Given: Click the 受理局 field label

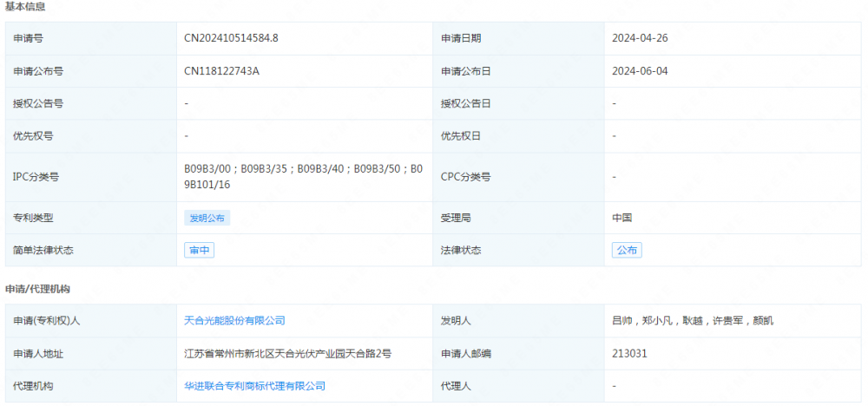Looking at the screenshot, I should (456, 218).
